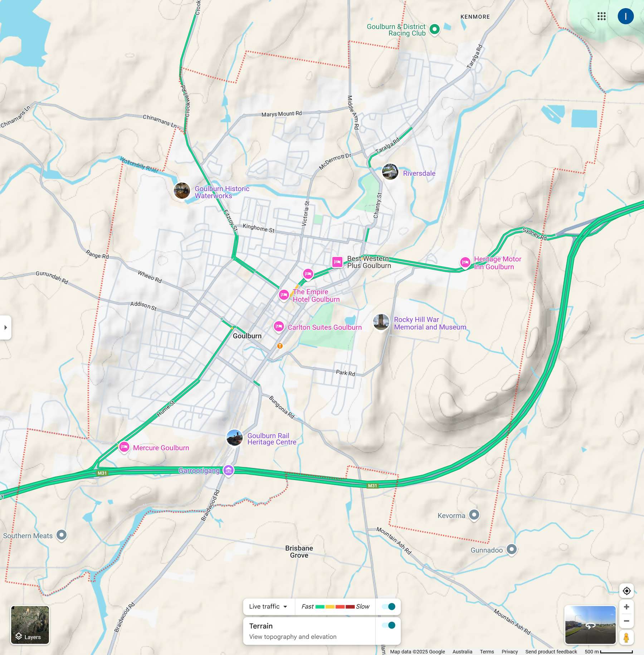Click the orange train station marker
This screenshot has height=655, width=644.
[x=280, y=346]
